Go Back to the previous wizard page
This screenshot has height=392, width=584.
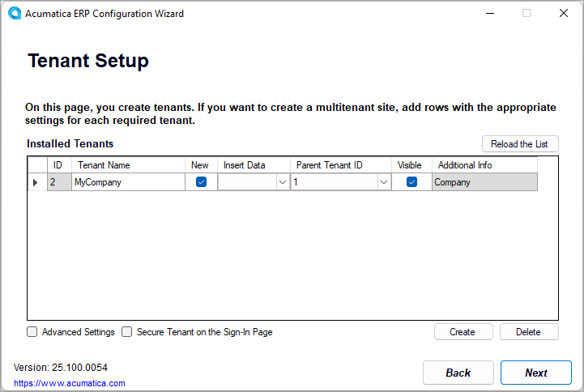pos(458,373)
